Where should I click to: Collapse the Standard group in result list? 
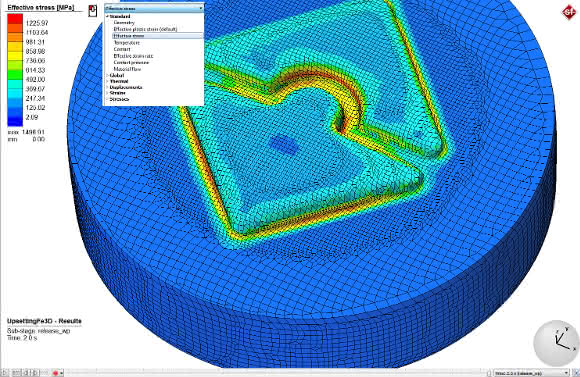[107, 17]
